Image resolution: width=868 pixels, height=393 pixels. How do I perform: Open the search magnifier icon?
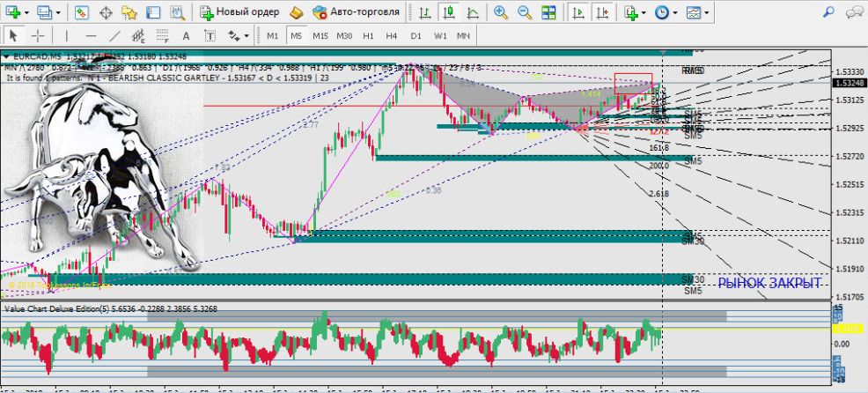(828, 11)
